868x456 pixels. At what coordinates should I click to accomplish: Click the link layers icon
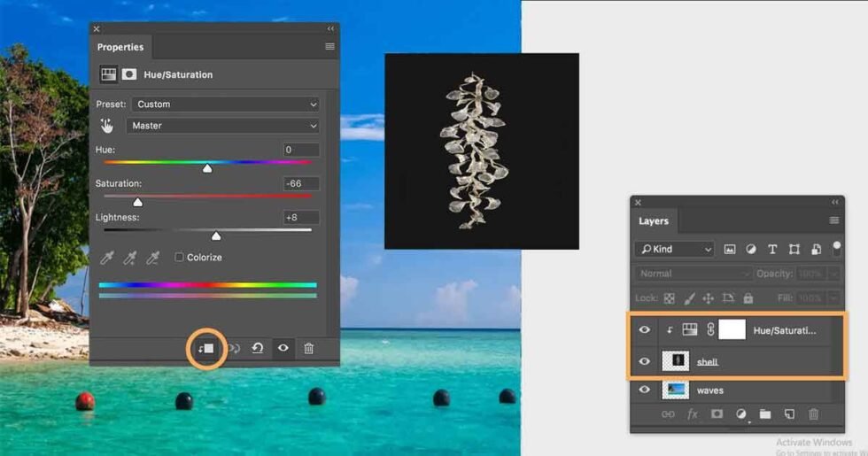668,414
